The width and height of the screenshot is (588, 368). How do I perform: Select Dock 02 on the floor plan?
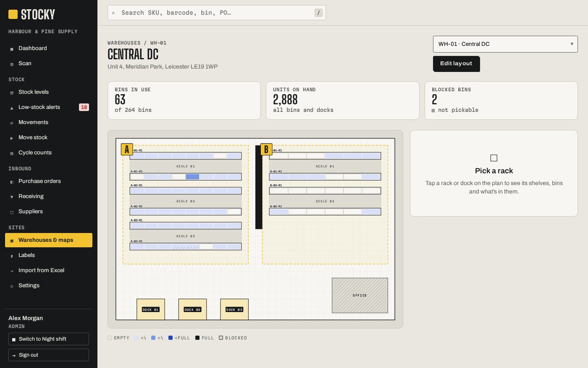click(x=192, y=310)
